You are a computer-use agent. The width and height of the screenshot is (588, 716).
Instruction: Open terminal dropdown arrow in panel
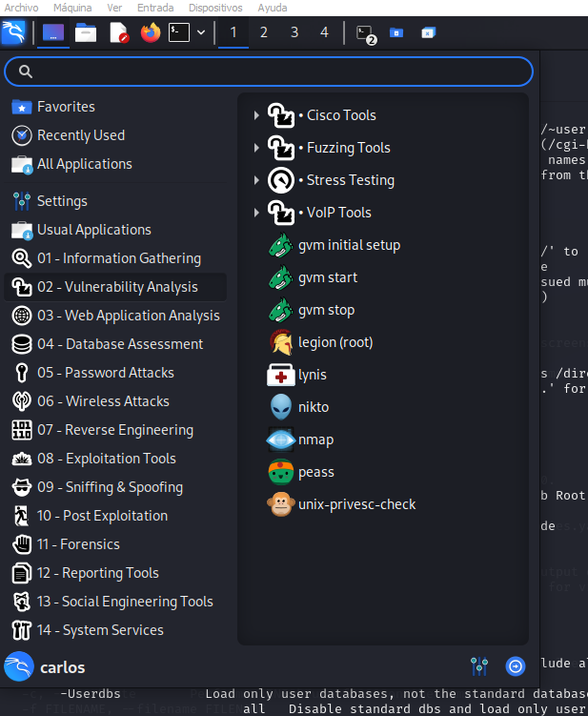[201, 32]
